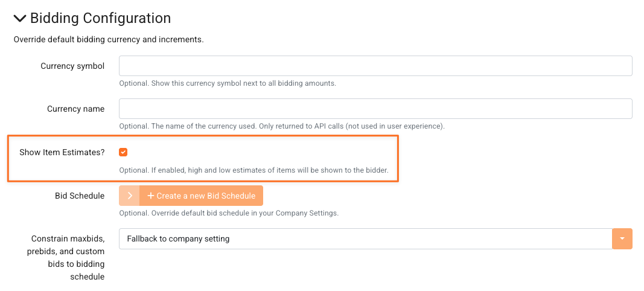Open the Fallback to company setting dropdown
The image size is (644, 291).
365,238
